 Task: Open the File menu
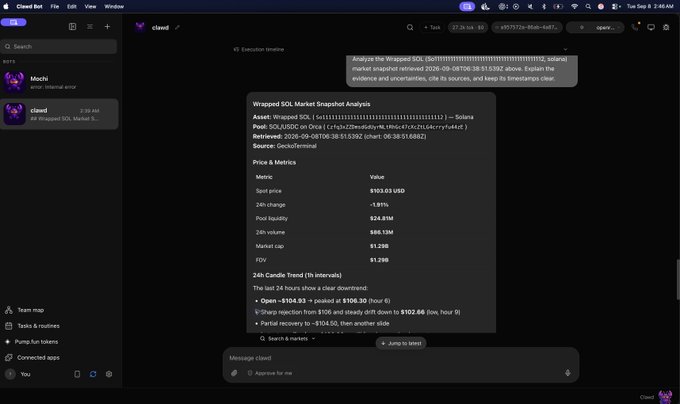(x=55, y=7)
